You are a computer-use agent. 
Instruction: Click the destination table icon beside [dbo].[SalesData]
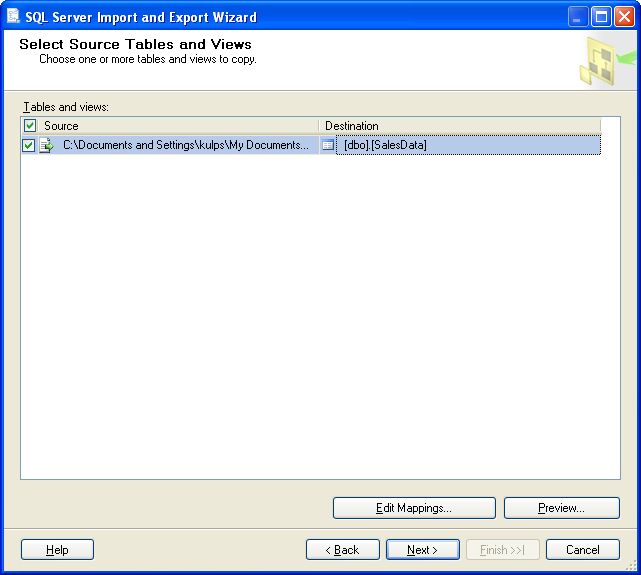click(328, 145)
